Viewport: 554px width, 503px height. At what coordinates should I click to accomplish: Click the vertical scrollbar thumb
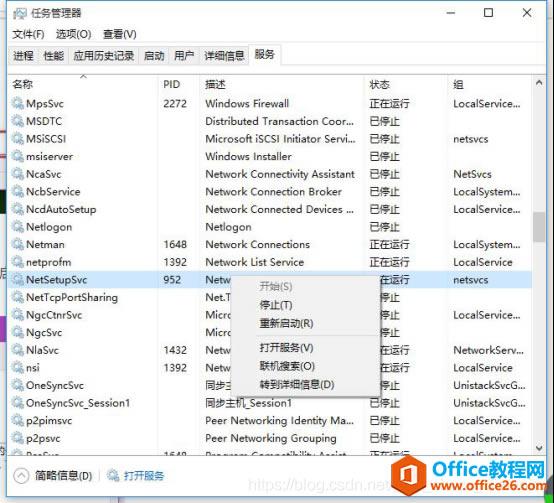(539, 227)
